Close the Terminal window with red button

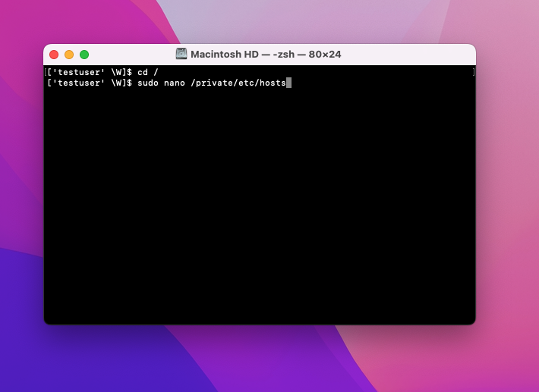tap(54, 55)
